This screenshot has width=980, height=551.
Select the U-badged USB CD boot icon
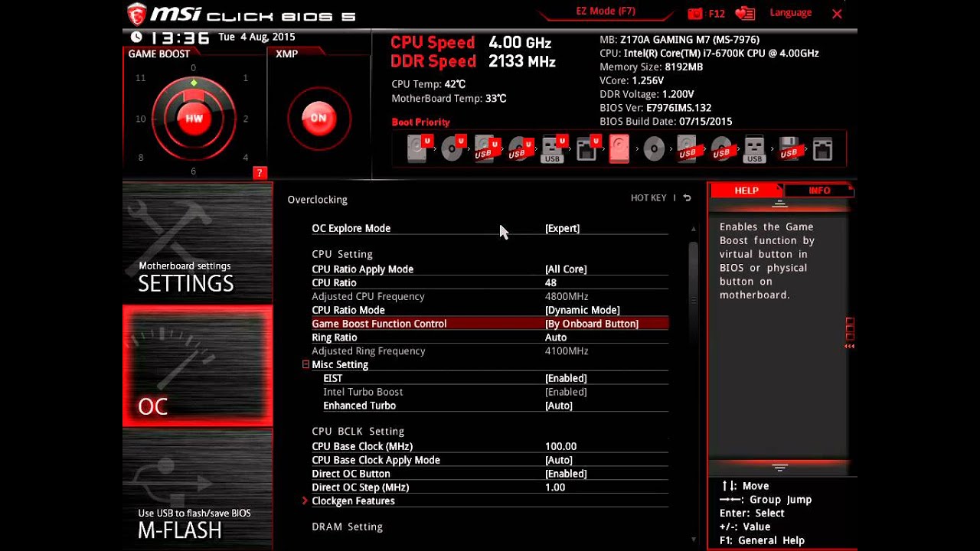click(x=520, y=148)
